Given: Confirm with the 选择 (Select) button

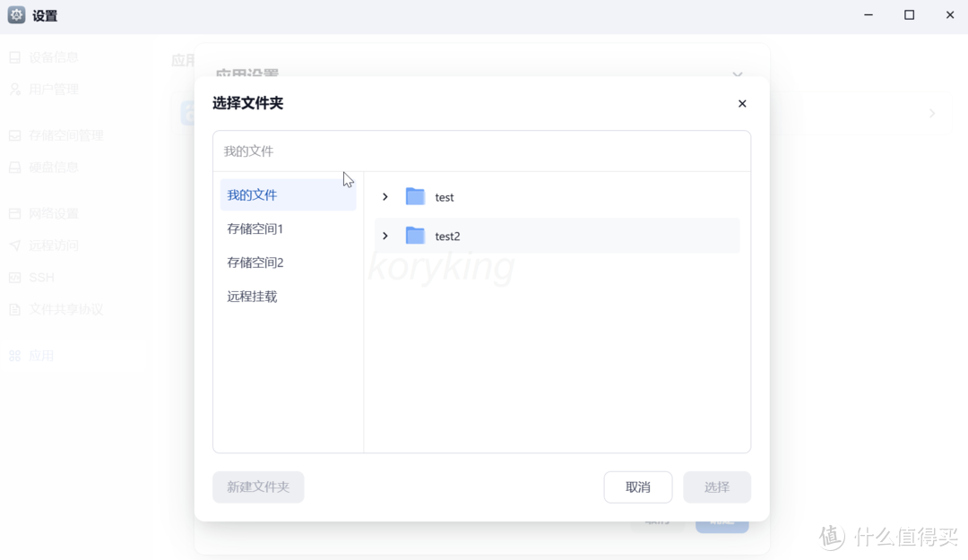Looking at the screenshot, I should [717, 487].
